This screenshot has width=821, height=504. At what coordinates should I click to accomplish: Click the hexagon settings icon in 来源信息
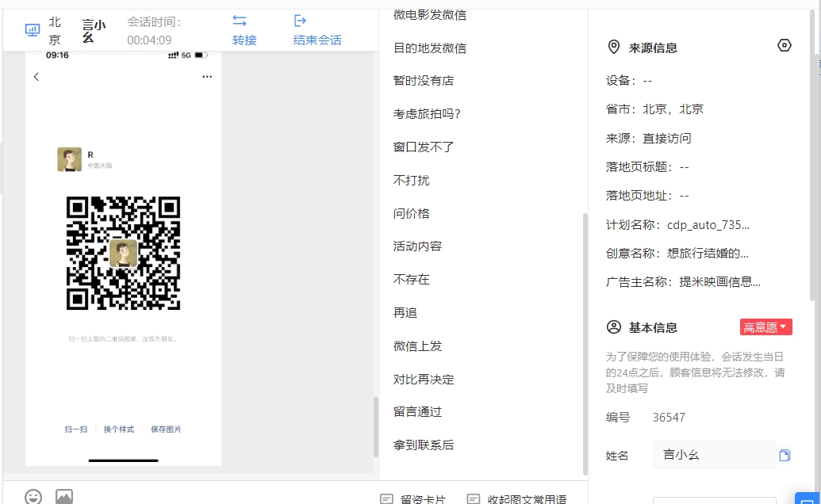tap(785, 45)
